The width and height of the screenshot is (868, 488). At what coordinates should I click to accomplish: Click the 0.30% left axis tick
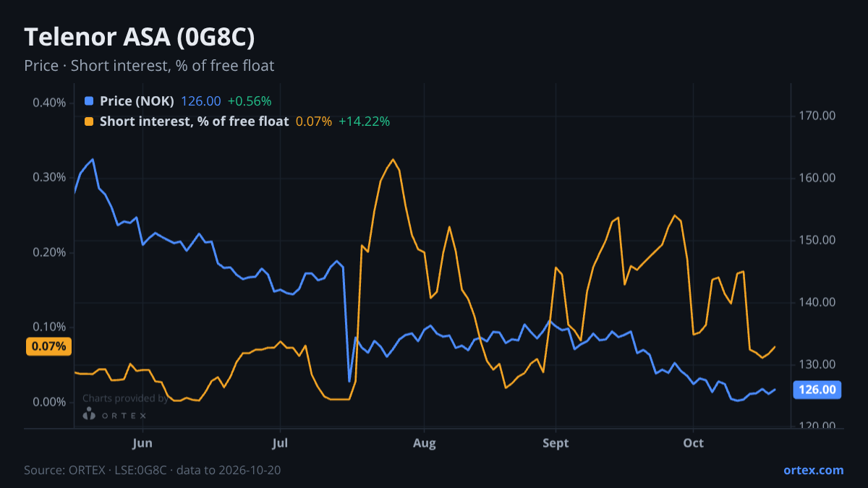point(49,177)
